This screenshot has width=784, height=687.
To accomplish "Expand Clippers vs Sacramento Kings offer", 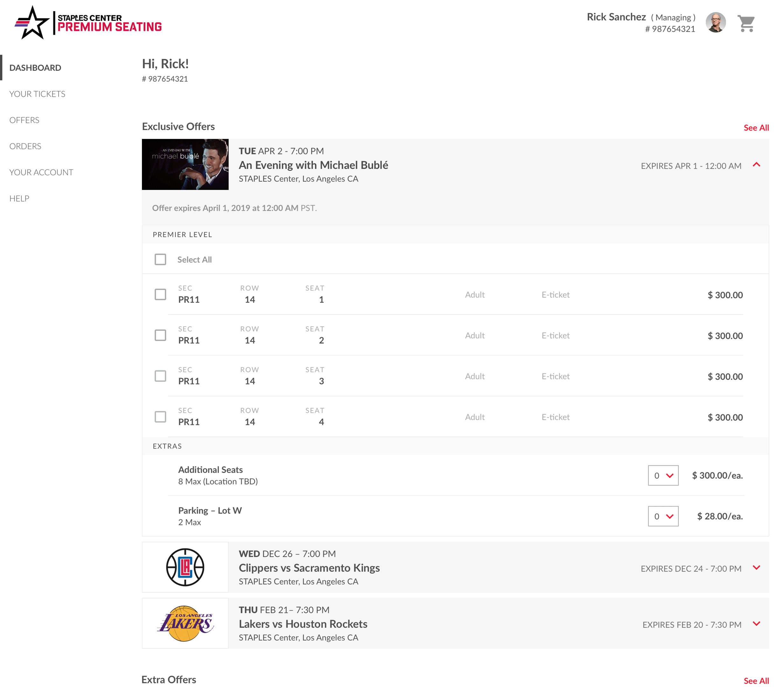I will [x=756, y=568].
